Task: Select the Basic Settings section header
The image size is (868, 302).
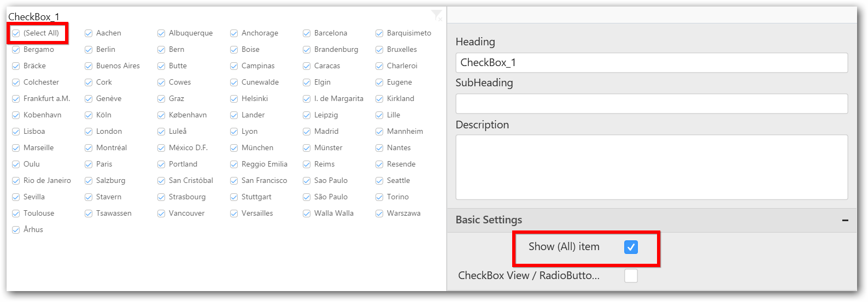Action: tap(489, 220)
